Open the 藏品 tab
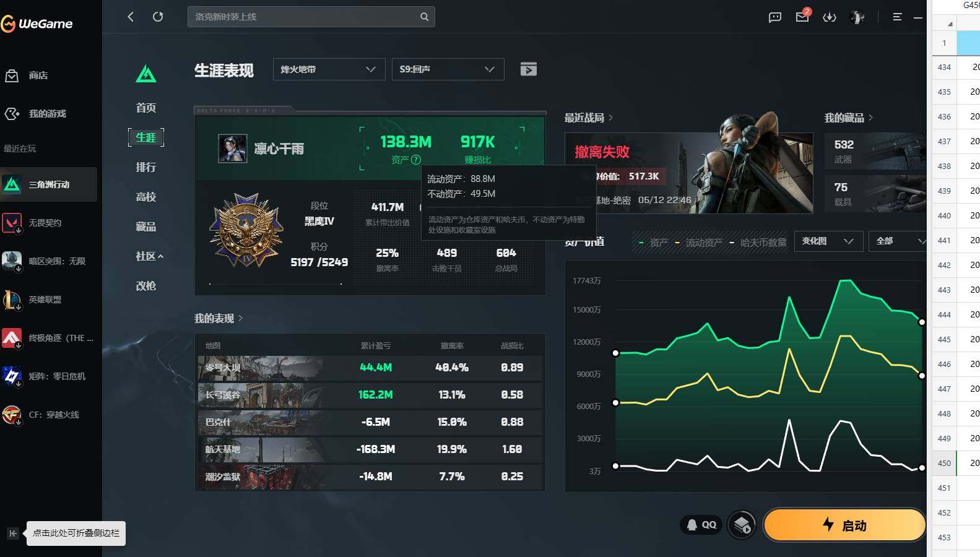 click(146, 227)
